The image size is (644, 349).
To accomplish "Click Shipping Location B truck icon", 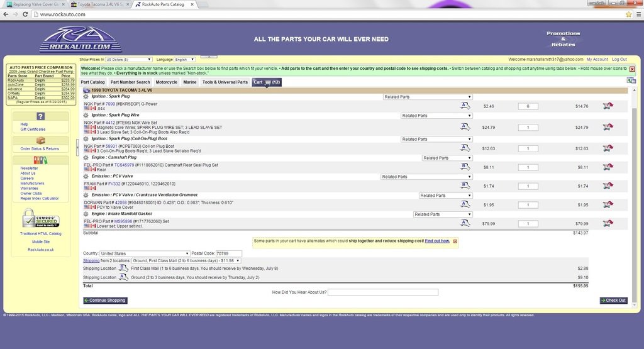I will coord(123,268).
